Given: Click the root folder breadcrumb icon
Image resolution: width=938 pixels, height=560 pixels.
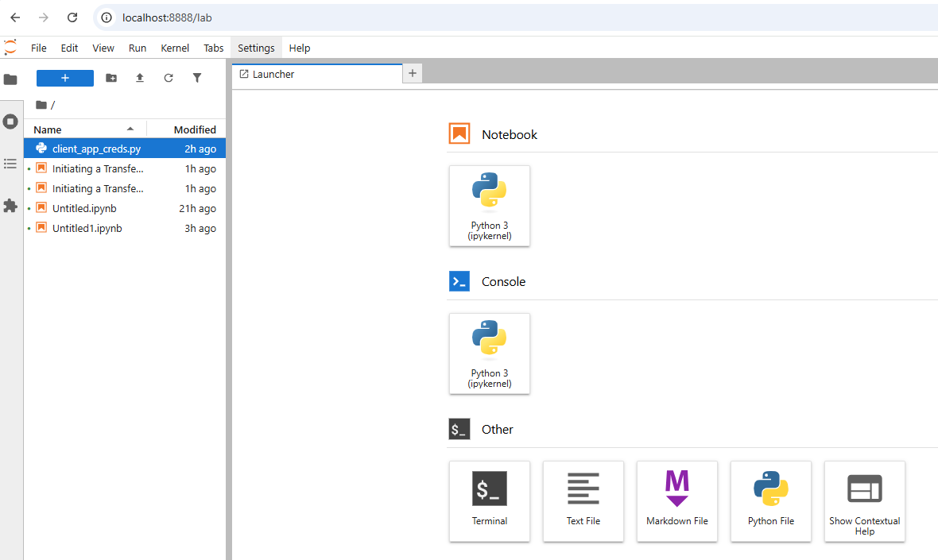Looking at the screenshot, I should click(x=41, y=105).
